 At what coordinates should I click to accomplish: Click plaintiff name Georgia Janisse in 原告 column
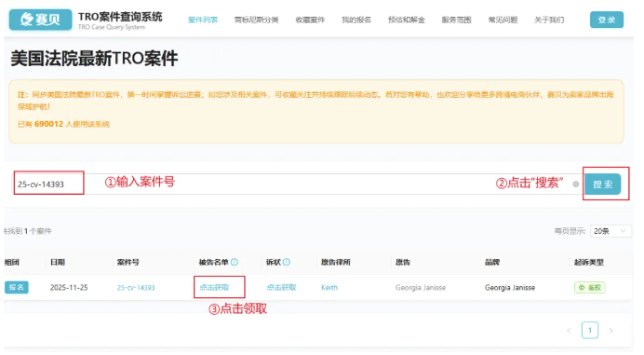420,288
